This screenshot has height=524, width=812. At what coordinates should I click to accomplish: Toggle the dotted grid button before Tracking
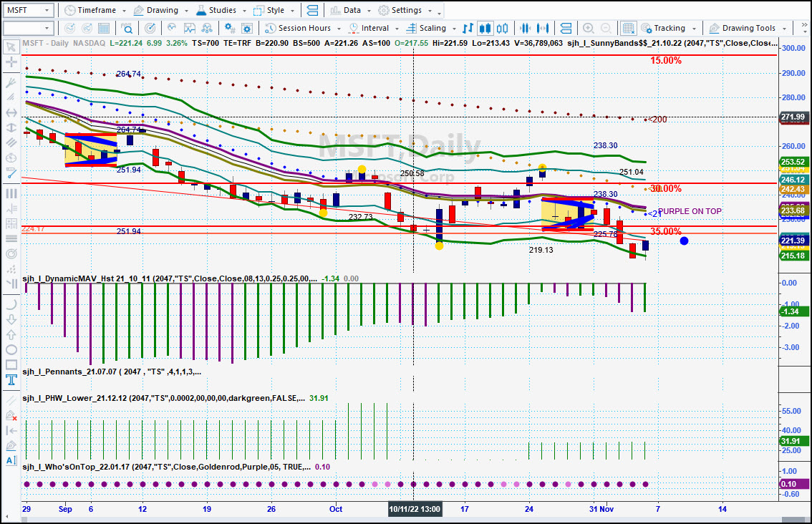[x=628, y=28]
